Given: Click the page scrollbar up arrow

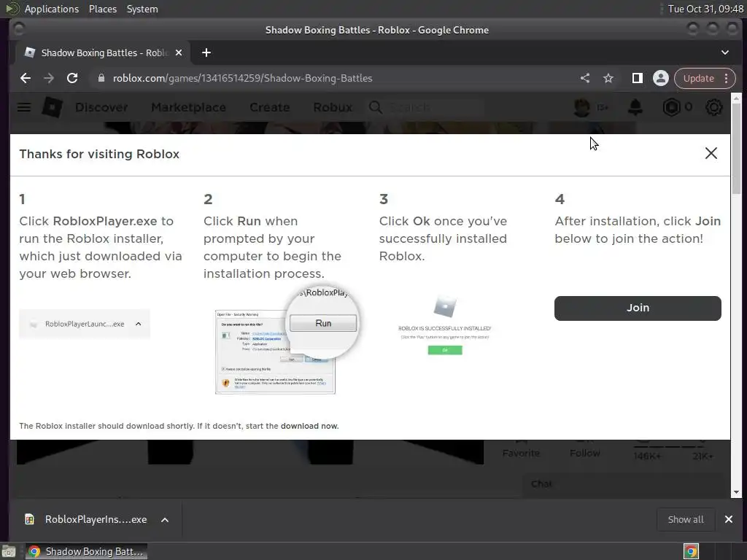Looking at the screenshot, I should point(737,98).
